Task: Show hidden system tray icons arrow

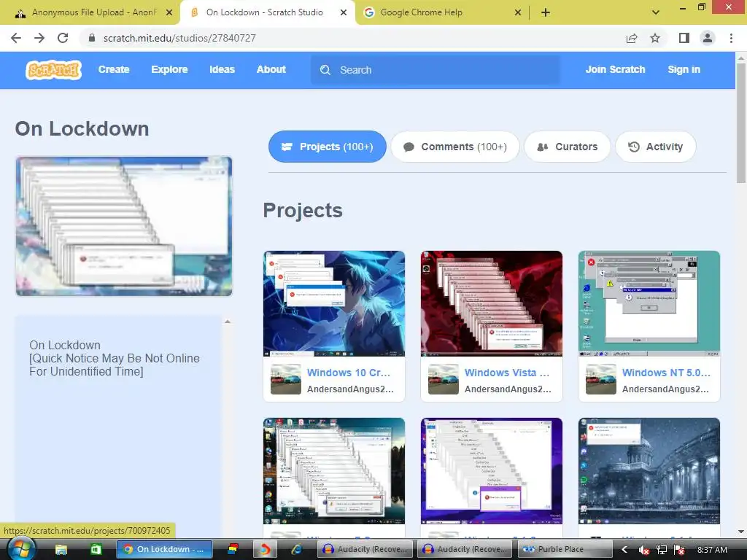Action: click(624, 550)
